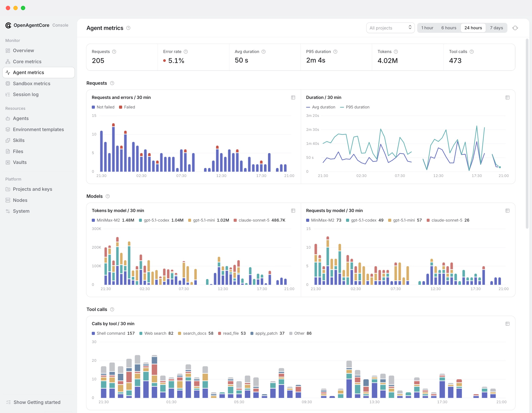Select the 7 days time range
This screenshot has width=532, height=413.
(496, 28)
